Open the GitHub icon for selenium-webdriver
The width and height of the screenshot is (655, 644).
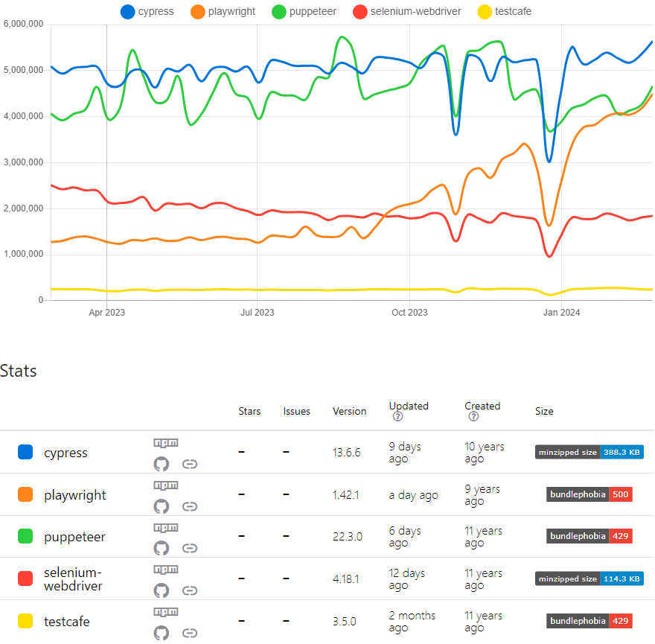coord(162,590)
